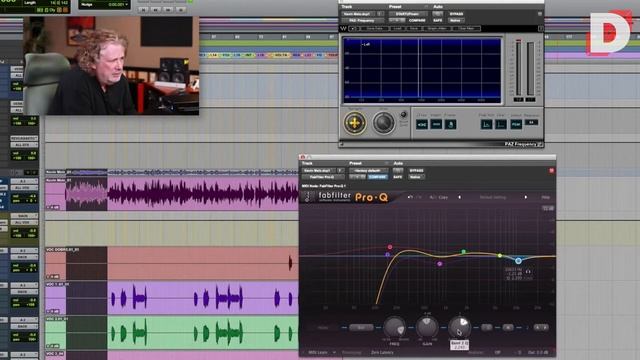Click the Q knob in Pro-Q
640x360 pixels.
coord(460,327)
